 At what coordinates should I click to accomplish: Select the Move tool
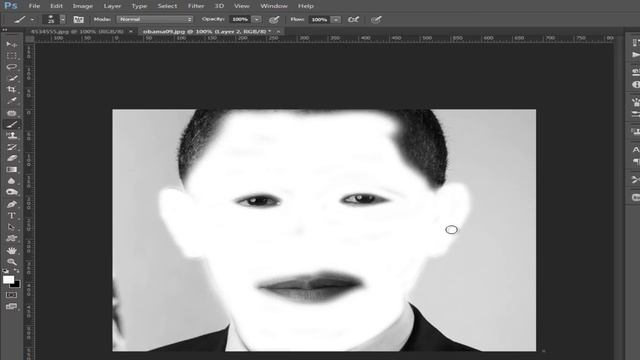click(11, 44)
